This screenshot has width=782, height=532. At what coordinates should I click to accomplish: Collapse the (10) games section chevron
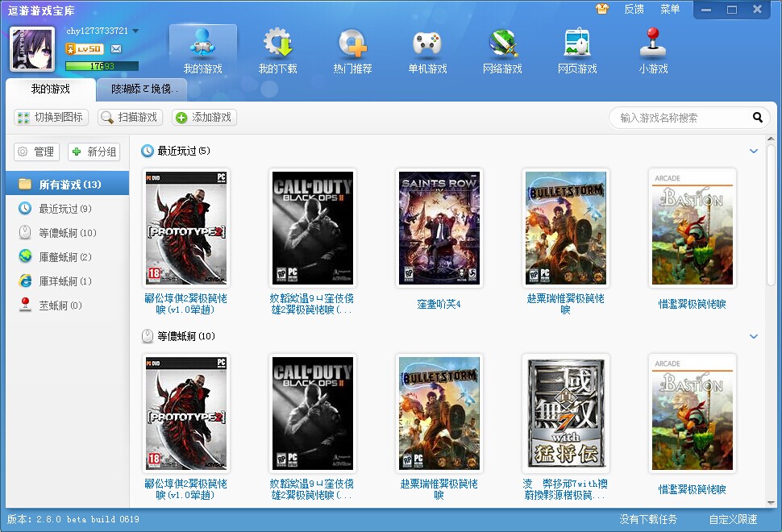point(754,337)
